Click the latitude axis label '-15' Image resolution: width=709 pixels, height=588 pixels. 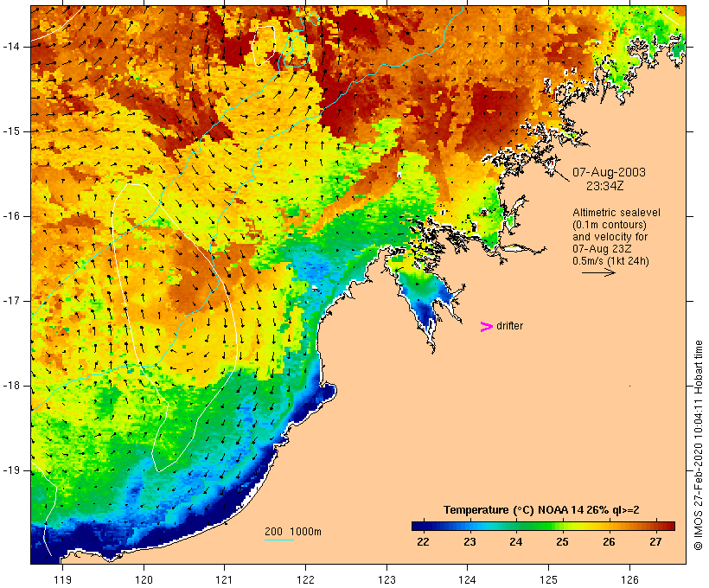click(11, 131)
